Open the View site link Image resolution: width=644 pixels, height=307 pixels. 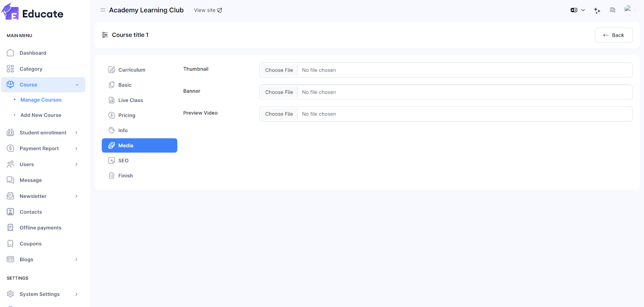click(x=208, y=10)
